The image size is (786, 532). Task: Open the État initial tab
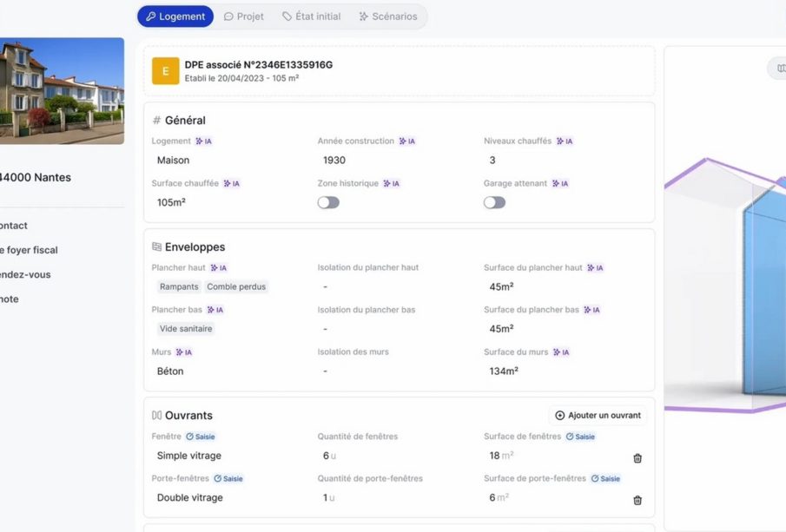312,16
